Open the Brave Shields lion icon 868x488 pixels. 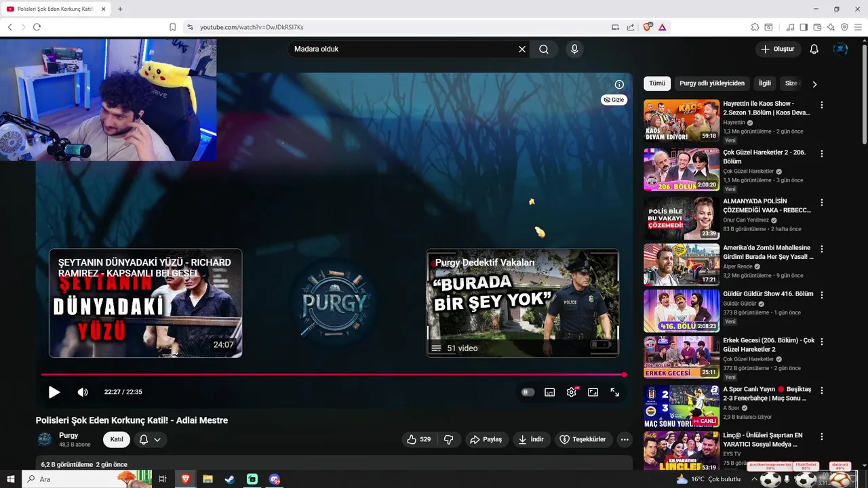coord(647,27)
